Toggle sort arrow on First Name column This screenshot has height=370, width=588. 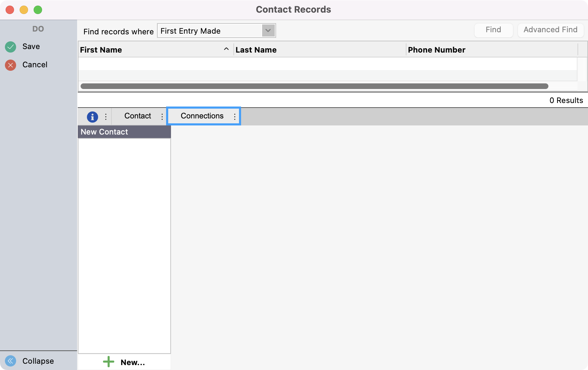[226, 49]
